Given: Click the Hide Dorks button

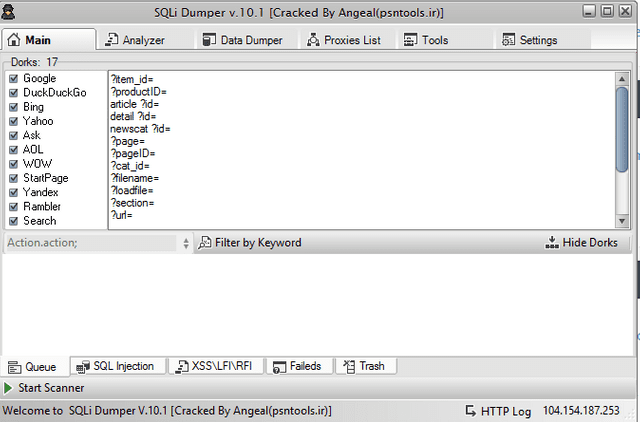Looking at the screenshot, I should (582, 242).
